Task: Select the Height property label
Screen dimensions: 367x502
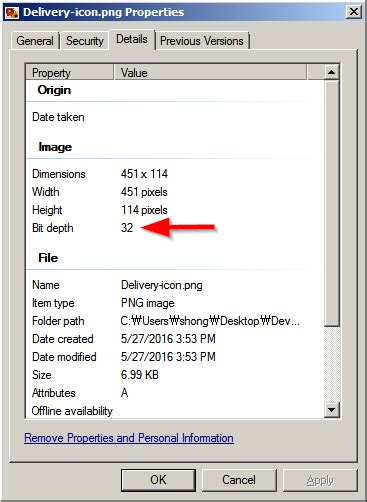Action: (x=47, y=210)
